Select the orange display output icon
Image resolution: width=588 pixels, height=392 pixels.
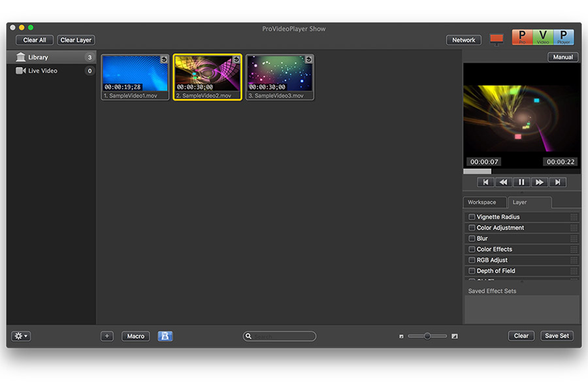(x=496, y=39)
